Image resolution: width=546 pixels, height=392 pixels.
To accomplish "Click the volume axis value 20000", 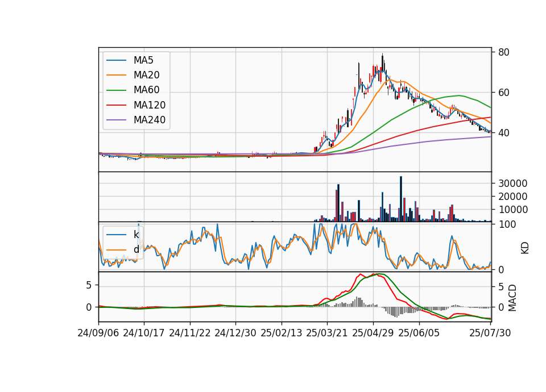I will click(512, 197).
